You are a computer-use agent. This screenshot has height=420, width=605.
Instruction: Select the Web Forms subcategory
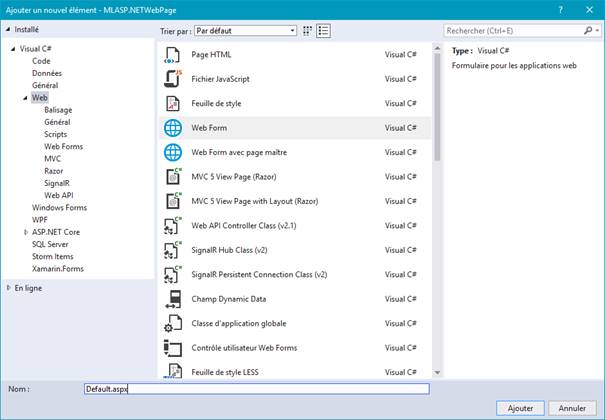[64, 147]
